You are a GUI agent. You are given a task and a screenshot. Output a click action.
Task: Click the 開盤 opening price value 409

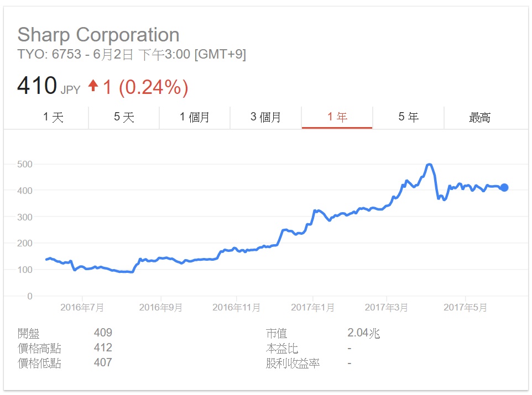point(103,333)
